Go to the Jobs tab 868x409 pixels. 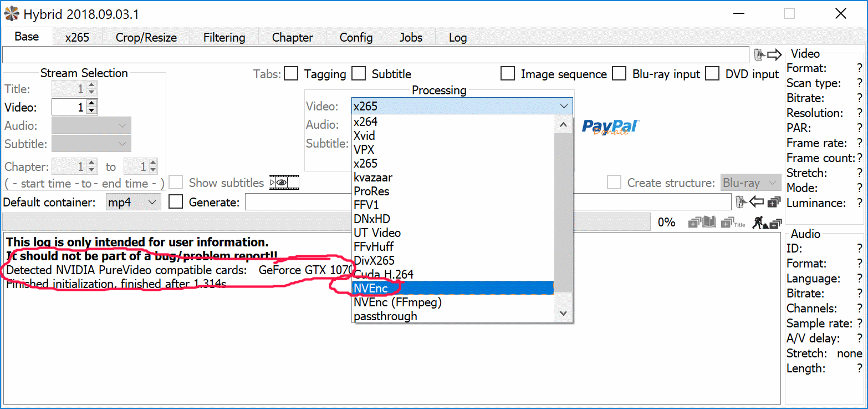[x=411, y=37]
